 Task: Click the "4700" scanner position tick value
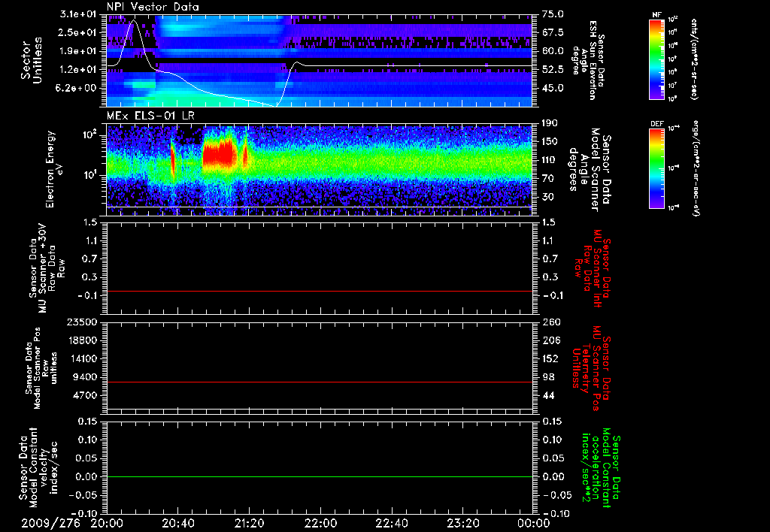[x=84, y=395]
